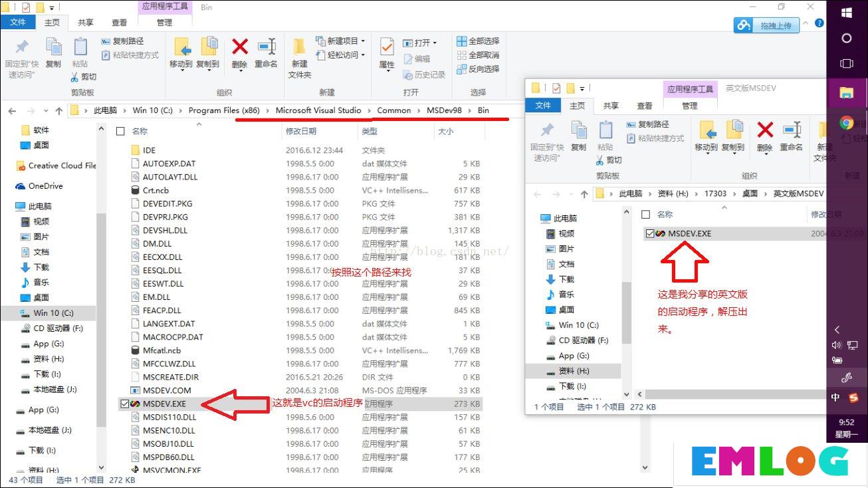Toggle checkbox of MSDEV.EXE in Bin window
Viewport: 868px width, 488px height.
click(x=125, y=404)
